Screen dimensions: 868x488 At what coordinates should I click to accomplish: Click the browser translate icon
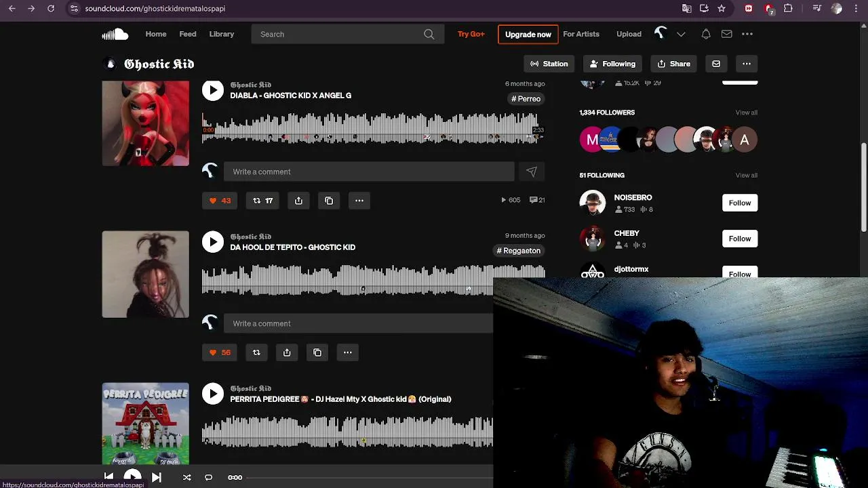(x=686, y=9)
